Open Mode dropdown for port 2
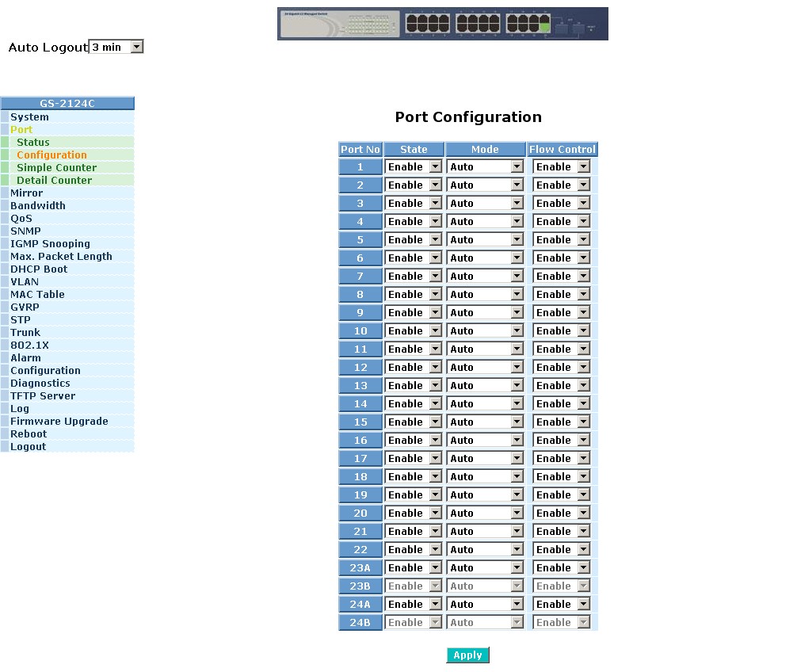797x672 pixels. 485,185
